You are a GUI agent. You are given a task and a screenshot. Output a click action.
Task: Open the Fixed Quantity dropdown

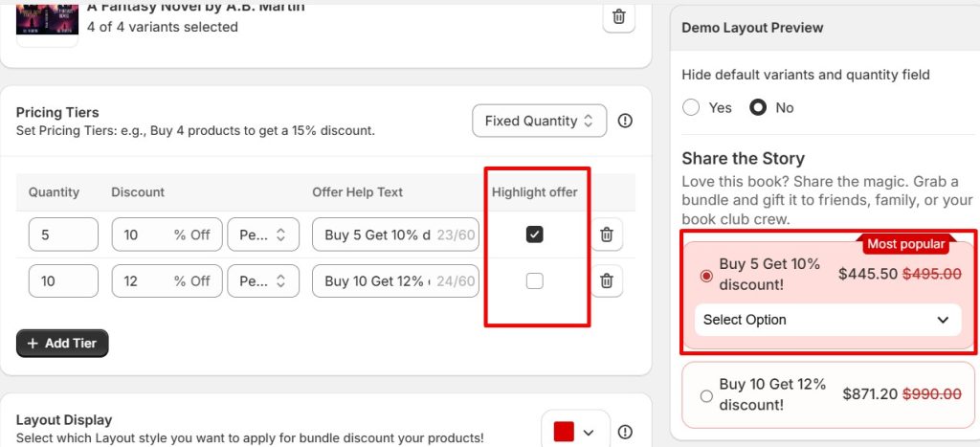pyautogui.click(x=539, y=121)
